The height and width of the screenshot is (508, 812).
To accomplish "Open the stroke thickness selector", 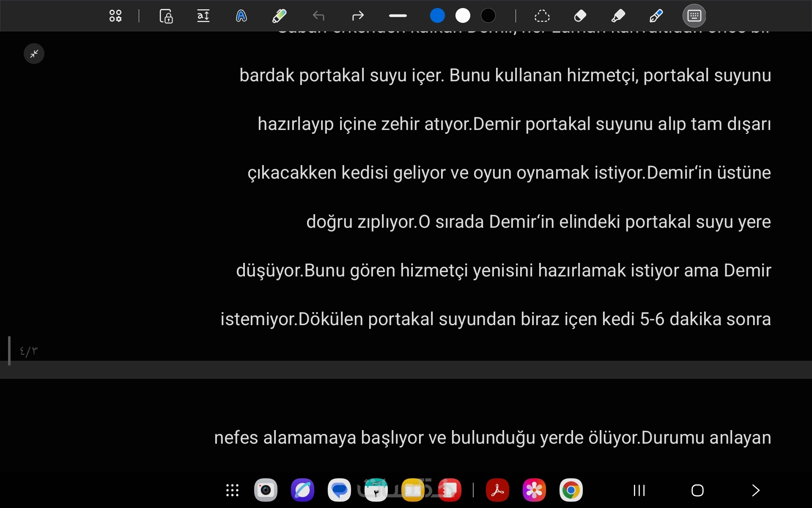I will pyautogui.click(x=398, y=16).
